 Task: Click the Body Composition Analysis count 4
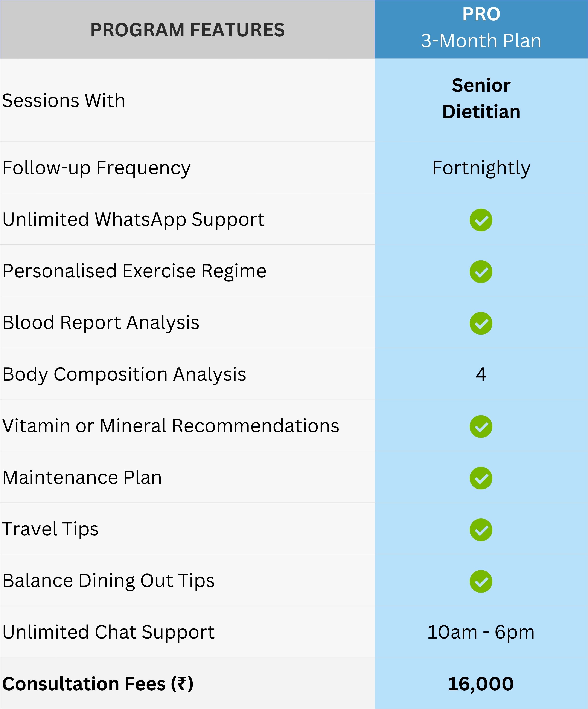[481, 374]
